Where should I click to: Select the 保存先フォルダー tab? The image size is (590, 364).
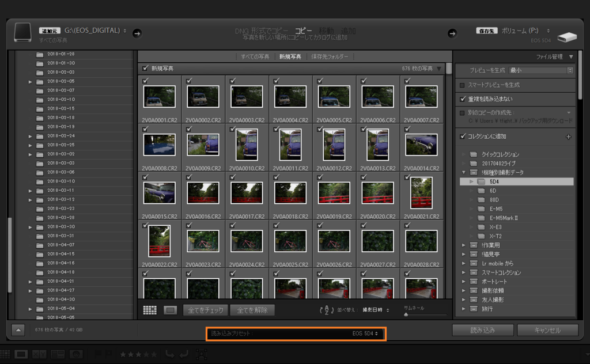(x=330, y=57)
